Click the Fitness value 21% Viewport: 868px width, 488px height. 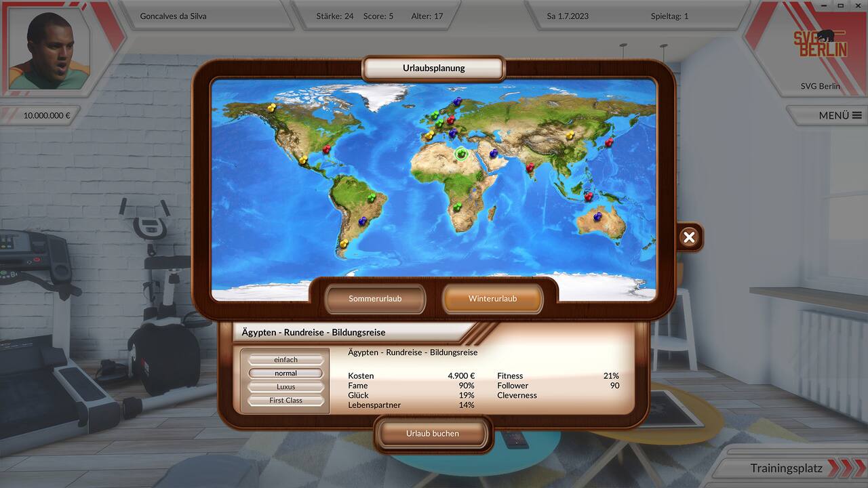tap(611, 376)
